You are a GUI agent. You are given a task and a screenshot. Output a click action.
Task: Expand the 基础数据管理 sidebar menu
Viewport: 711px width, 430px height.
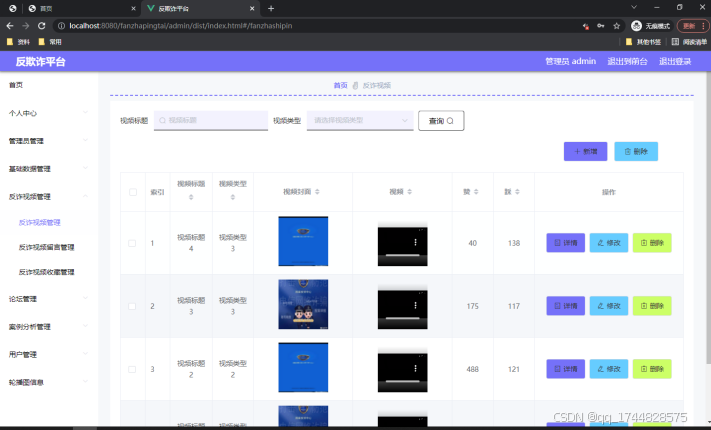(49, 169)
